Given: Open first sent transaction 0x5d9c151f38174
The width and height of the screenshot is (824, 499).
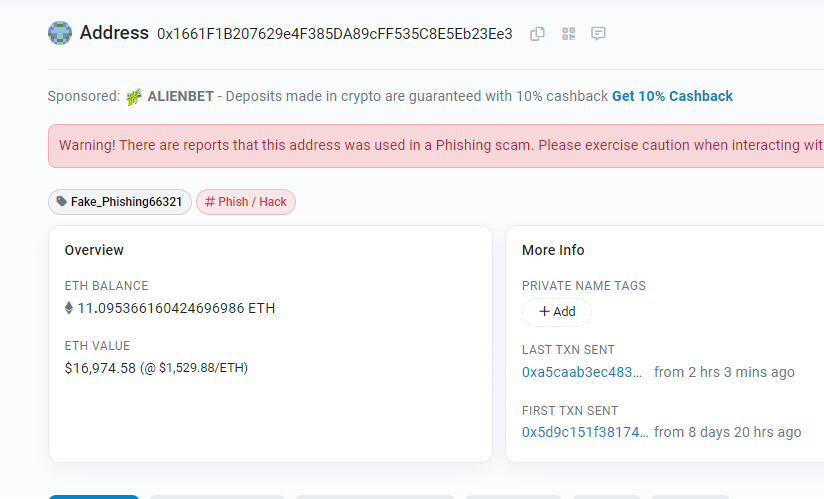Looking at the screenshot, I should (x=585, y=432).
